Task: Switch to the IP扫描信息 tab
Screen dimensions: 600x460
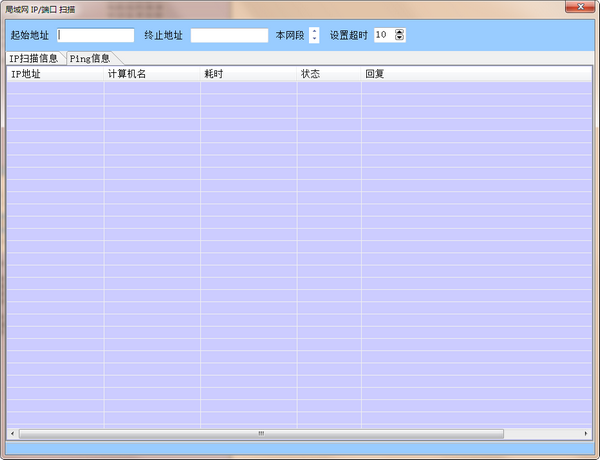Action: click(34, 58)
